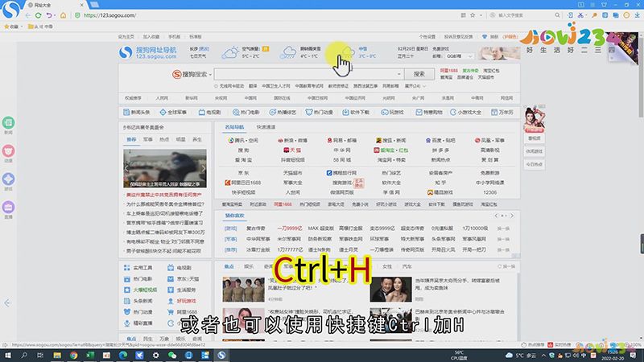Image resolution: width=644 pixels, height=362 pixels.
Task: Click the download arrow icon in toolbar
Action: 637,15
